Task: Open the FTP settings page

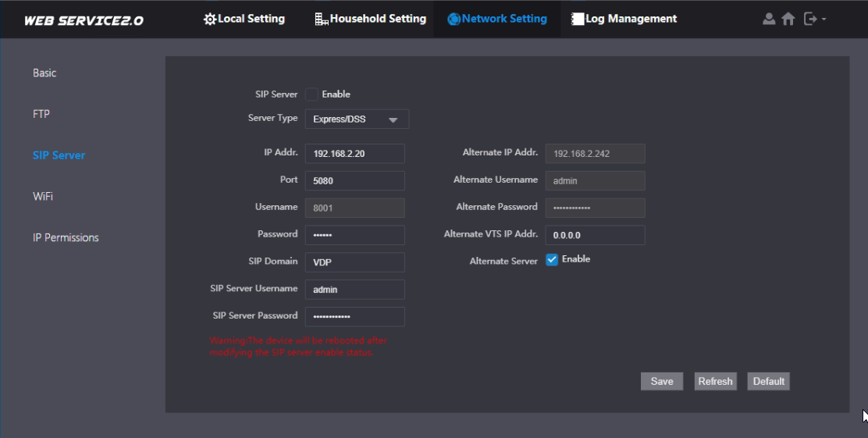Action: [x=41, y=114]
